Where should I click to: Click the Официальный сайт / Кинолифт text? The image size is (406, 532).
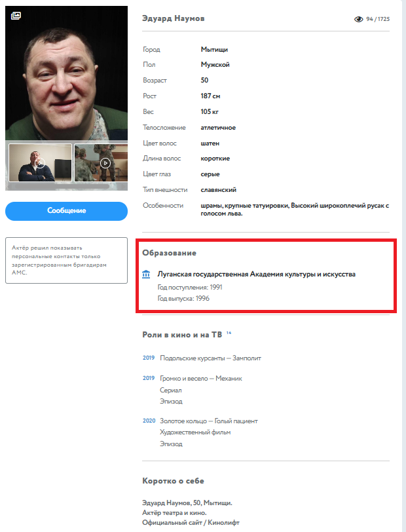191,523
